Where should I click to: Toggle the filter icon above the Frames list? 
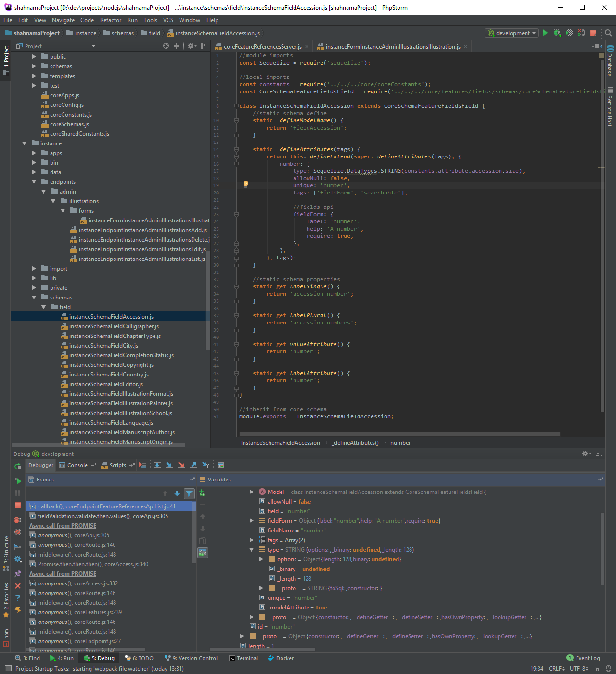tap(189, 493)
